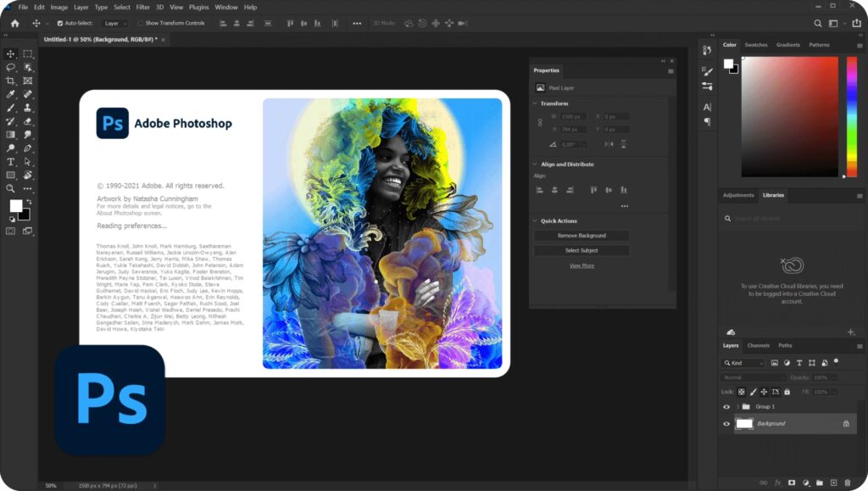Select the Type tool in toolbar
The image size is (868, 491).
click(11, 161)
